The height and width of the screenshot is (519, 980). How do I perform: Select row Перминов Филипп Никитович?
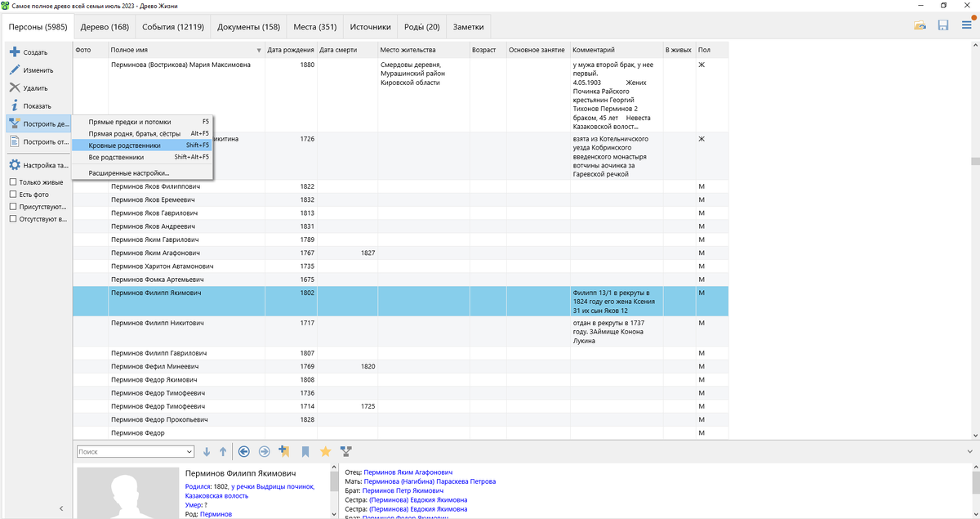[400, 332]
